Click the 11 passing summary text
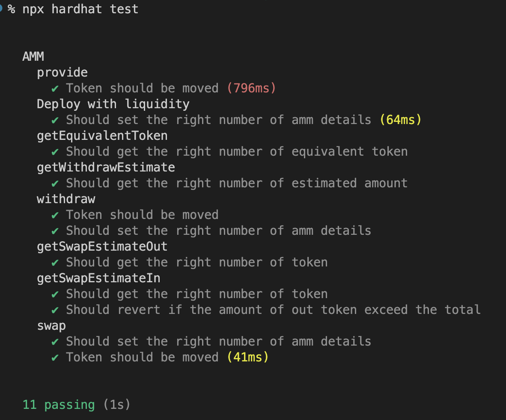506x420 pixels. click(59, 405)
